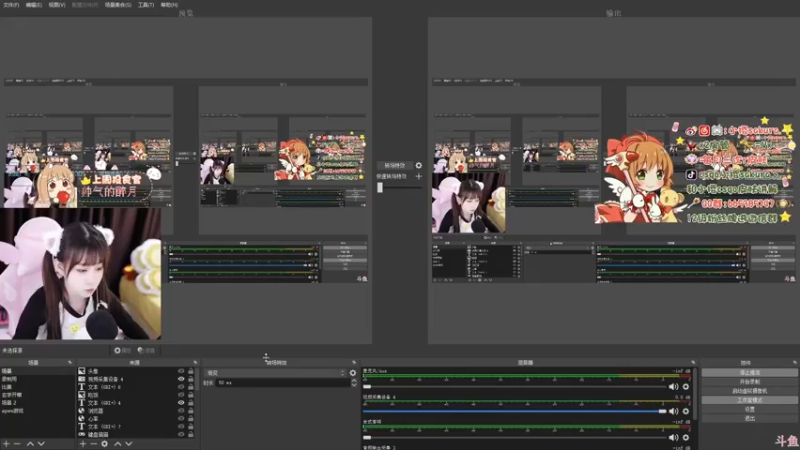Select the 浏览器 browser source row
Viewport: 800px width, 450px height.
coord(136,411)
